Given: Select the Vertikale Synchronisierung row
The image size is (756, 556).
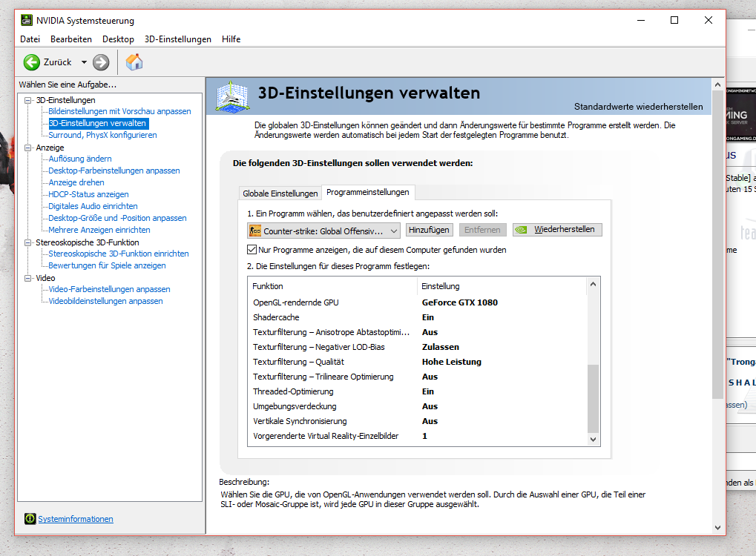Looking at the screenshot, I should 418,421.
